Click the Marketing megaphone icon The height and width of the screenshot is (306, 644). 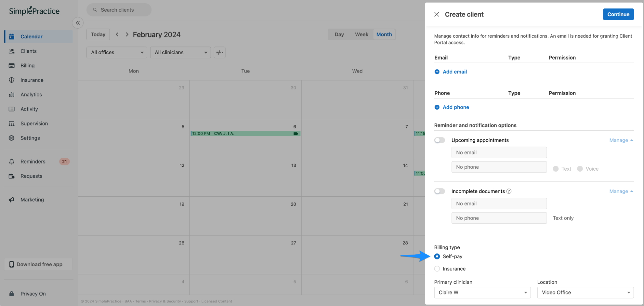[12, 200]
